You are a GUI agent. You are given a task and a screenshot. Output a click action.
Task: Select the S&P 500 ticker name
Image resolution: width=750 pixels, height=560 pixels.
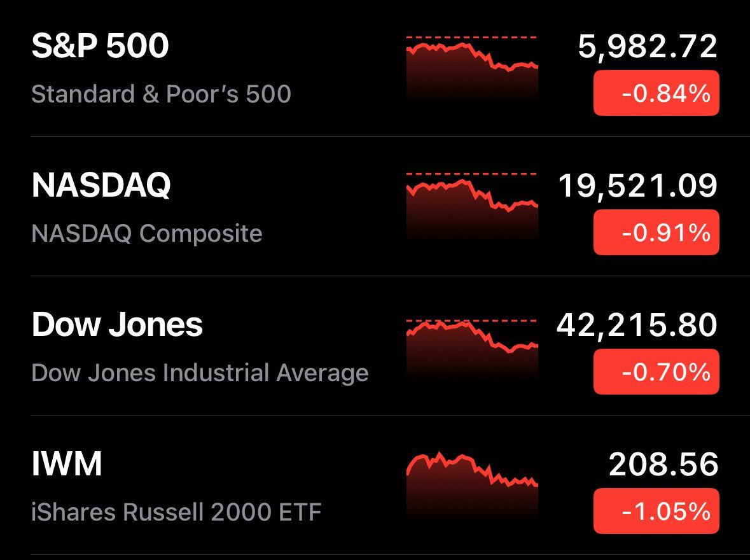click(x=101, y=46)
